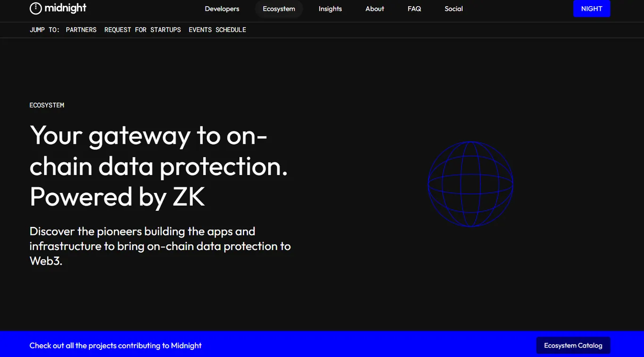Open the Insights menu
644x357 pixels.
pyautogui.click(x=330, y=9)
